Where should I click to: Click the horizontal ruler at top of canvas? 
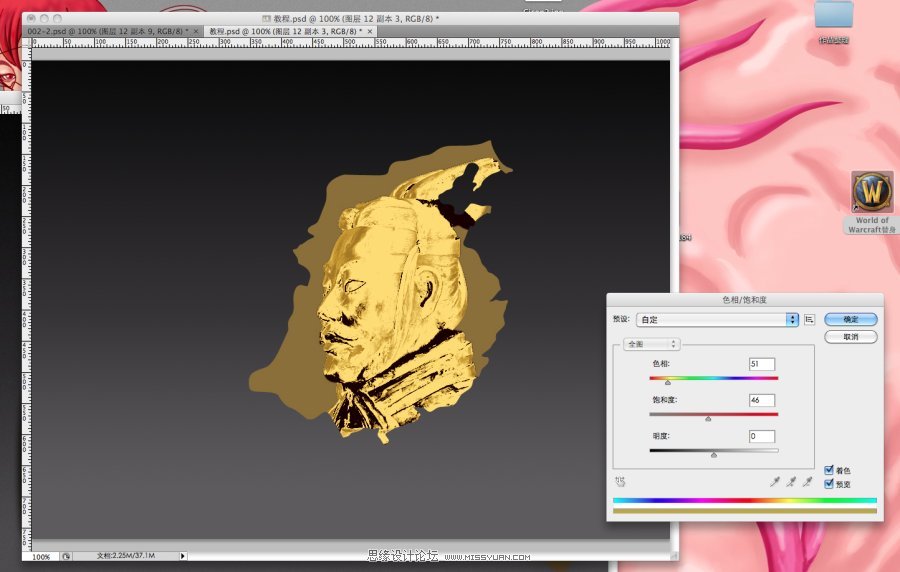pyautogui.click(x=351, y=43)
